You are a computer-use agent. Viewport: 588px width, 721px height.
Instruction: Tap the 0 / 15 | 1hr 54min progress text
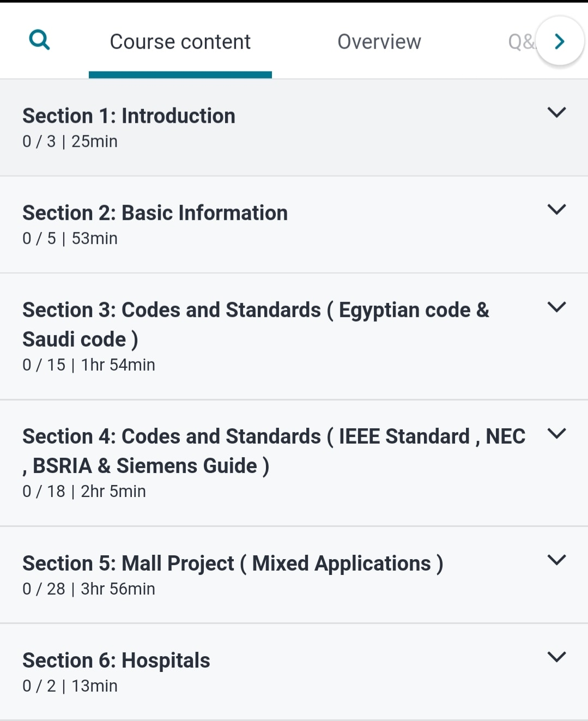tap(89, 365)
